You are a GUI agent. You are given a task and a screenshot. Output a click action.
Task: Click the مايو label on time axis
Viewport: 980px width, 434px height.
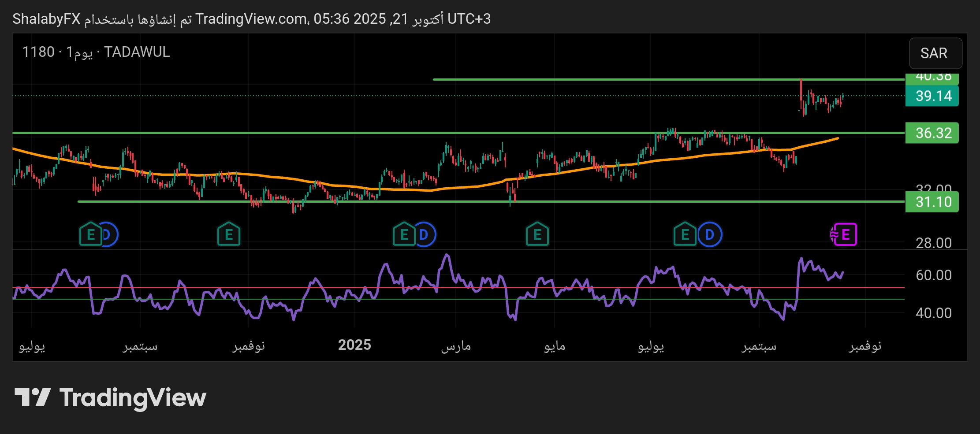(554, 346)
